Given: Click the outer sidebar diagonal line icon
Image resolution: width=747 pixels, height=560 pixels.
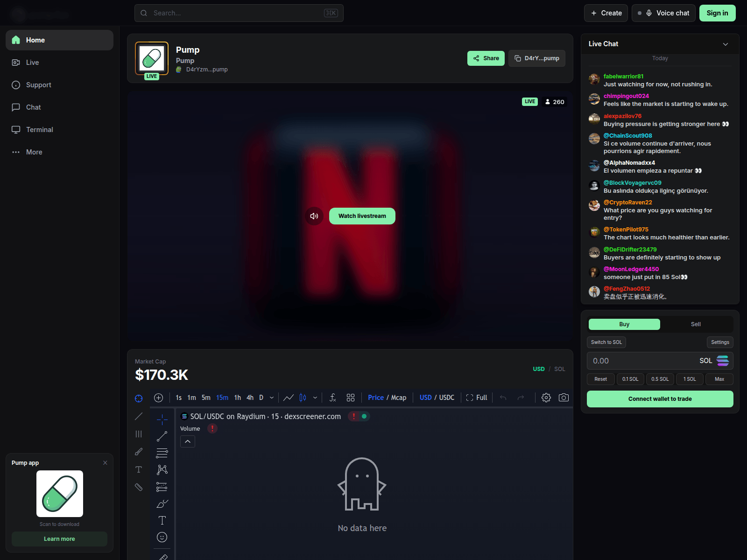Looking at the screenshot, I should click(139, 416).
